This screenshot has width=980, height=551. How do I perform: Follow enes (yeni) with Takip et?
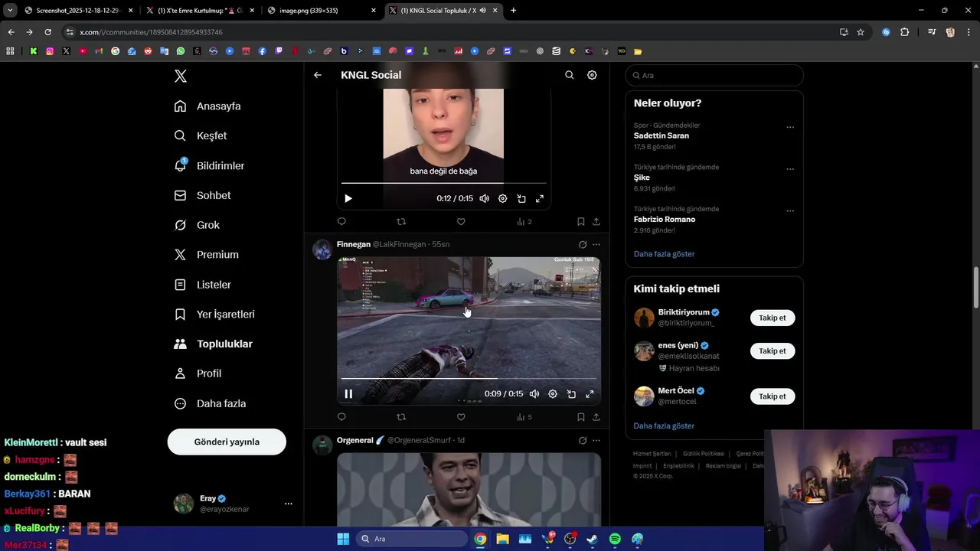[773, 350]
